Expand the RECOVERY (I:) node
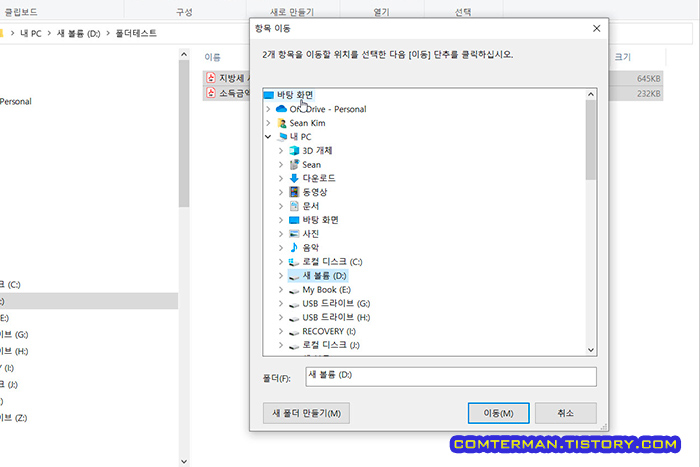 (x=281, y=331)
